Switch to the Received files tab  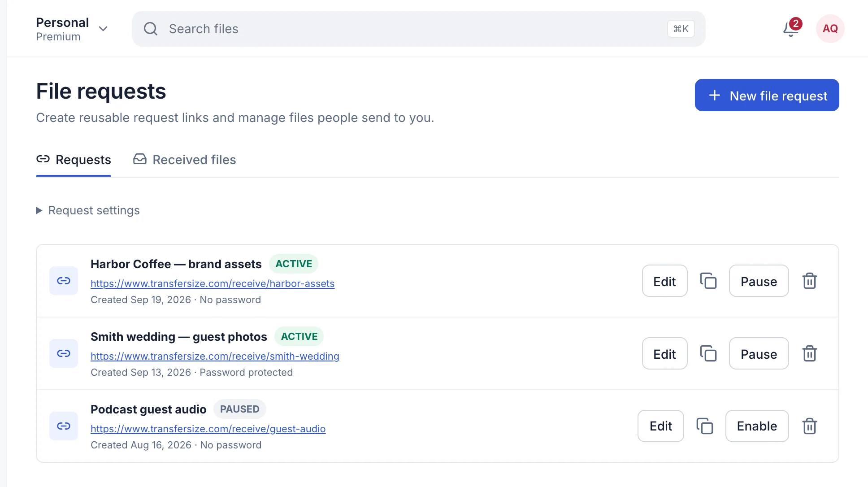point(184,160)
